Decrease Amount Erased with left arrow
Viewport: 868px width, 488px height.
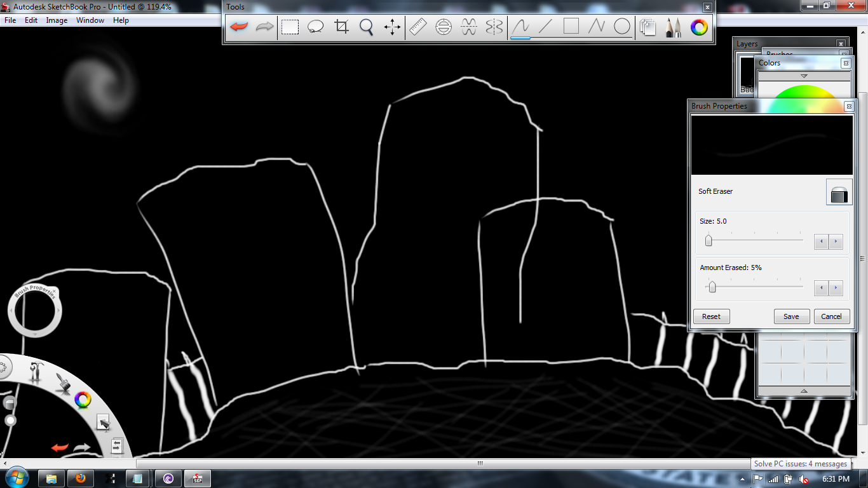pos(822,288)
